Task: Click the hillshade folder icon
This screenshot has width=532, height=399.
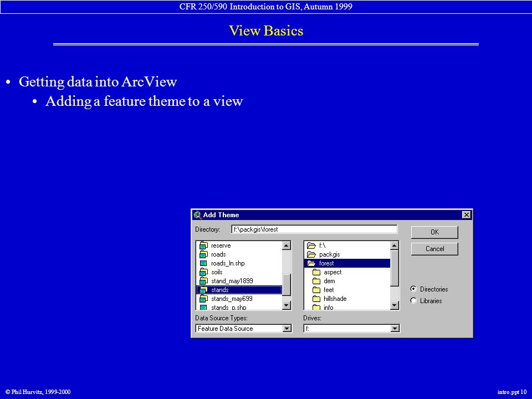Action: pyautogui.click(x=316, y=298)
